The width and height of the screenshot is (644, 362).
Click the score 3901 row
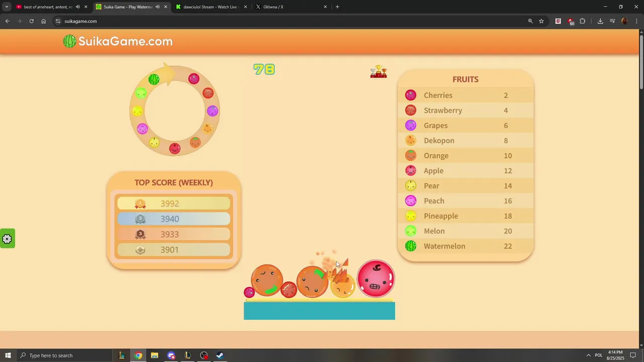(174, 250)
